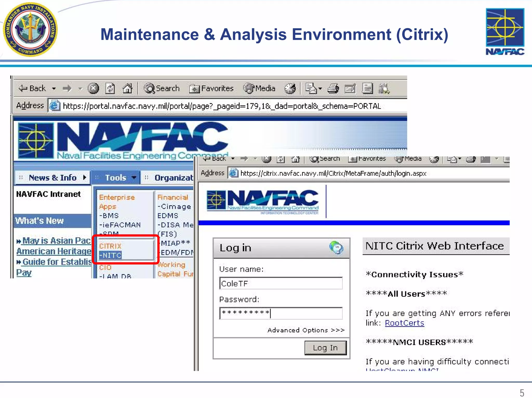Click page icon in Citrix address bar
Screen dimensions: 532x398
tap(233, 173)
